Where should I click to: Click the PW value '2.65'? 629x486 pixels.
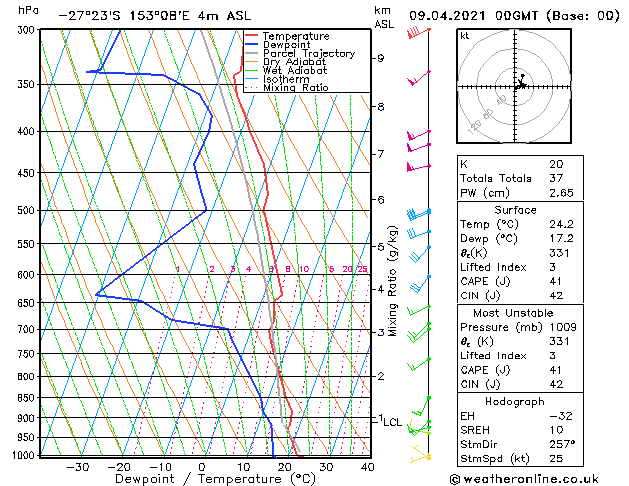tap(561, 193)
